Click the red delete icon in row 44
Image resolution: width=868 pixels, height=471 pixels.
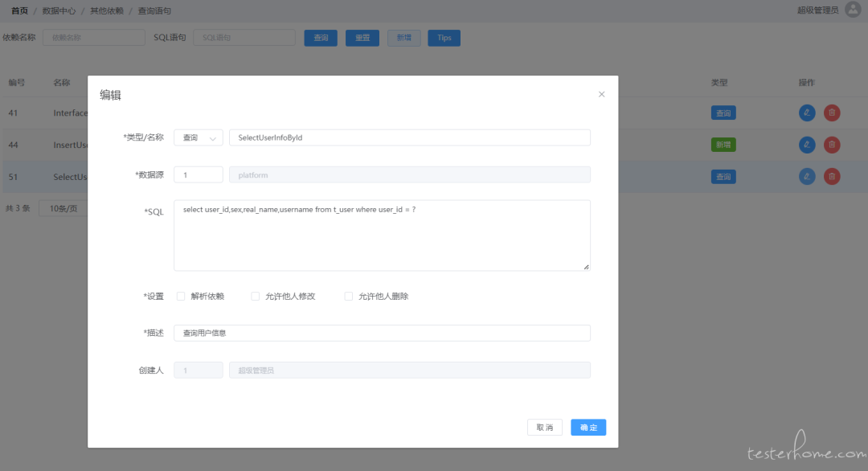832,145
